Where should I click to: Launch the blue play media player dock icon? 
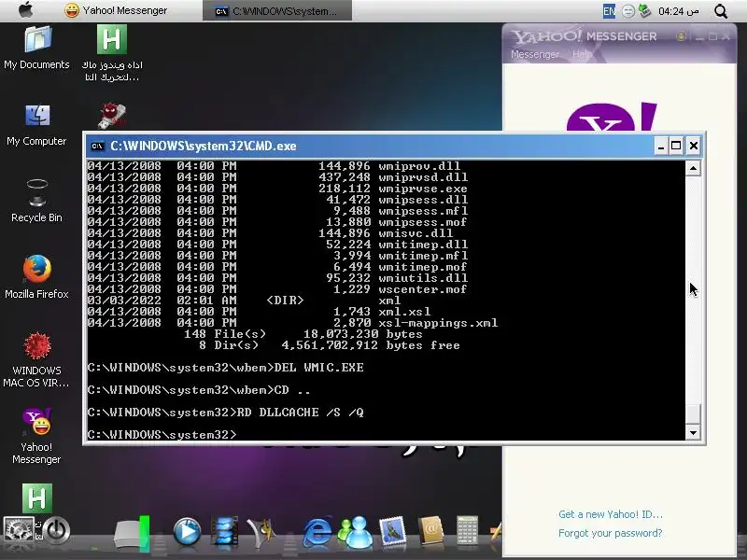click(x=187, y=531)
